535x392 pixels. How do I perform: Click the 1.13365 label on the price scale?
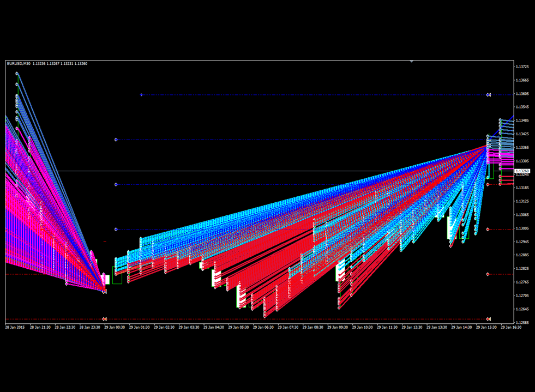[523, 147]
